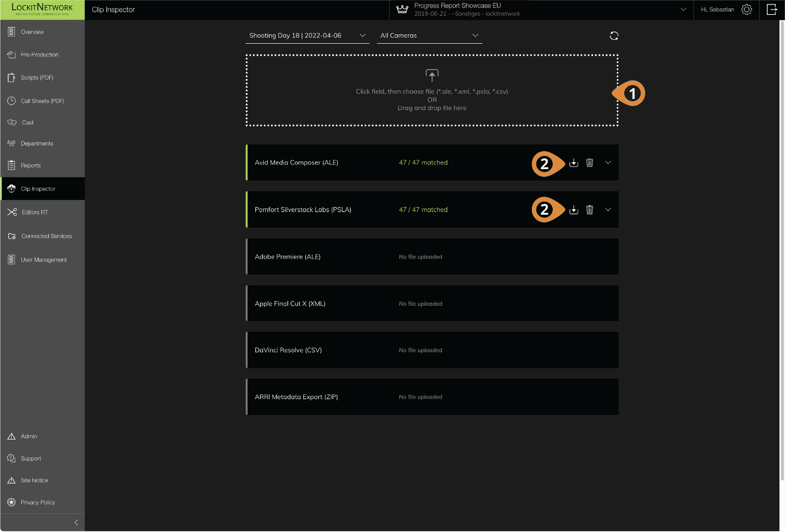Open the Shooting Day 18 dropdown
The image size is (785, 532).
(307, 36)
